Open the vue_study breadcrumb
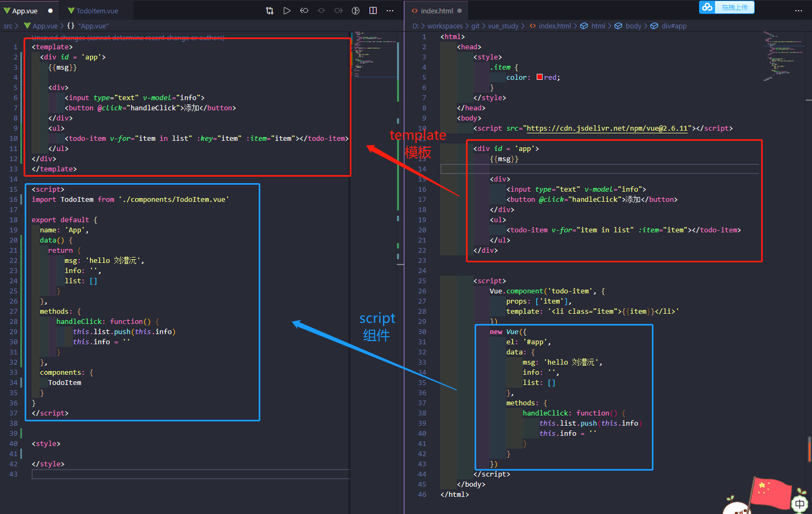Viewport: 812px width, 514px height. click(503, 26)
